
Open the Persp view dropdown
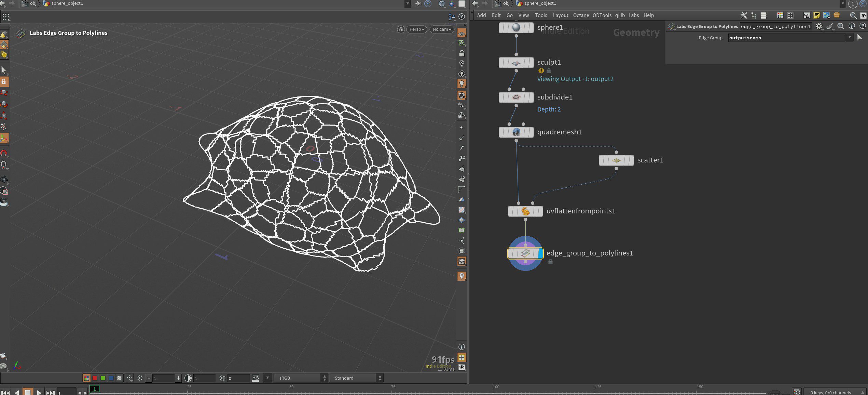tap(416, 29)
